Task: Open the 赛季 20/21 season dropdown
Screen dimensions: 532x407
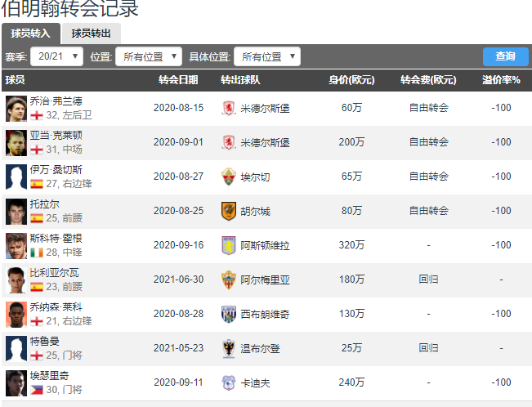Action: coord(56,56)
